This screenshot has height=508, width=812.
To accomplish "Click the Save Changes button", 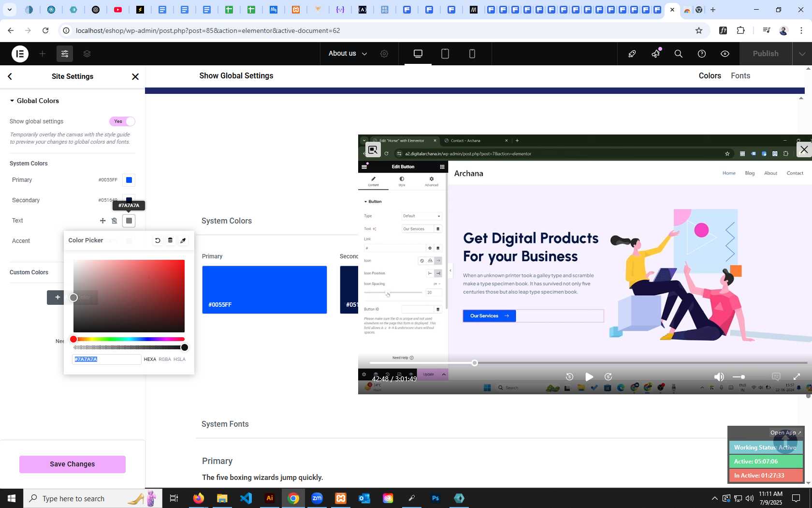I will (72, 464).
